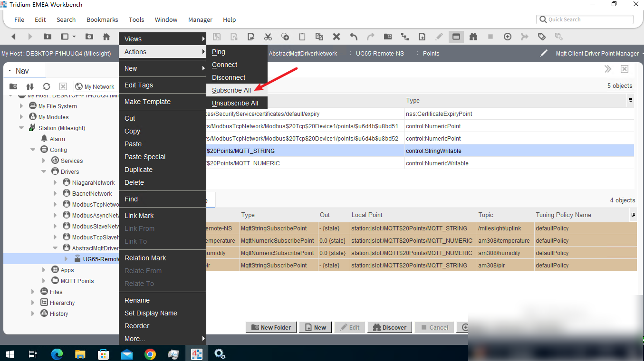644x361 pixels.
Task: Open Mqtt Client Driver Point Manager dropdown
Action: (642, 54)
